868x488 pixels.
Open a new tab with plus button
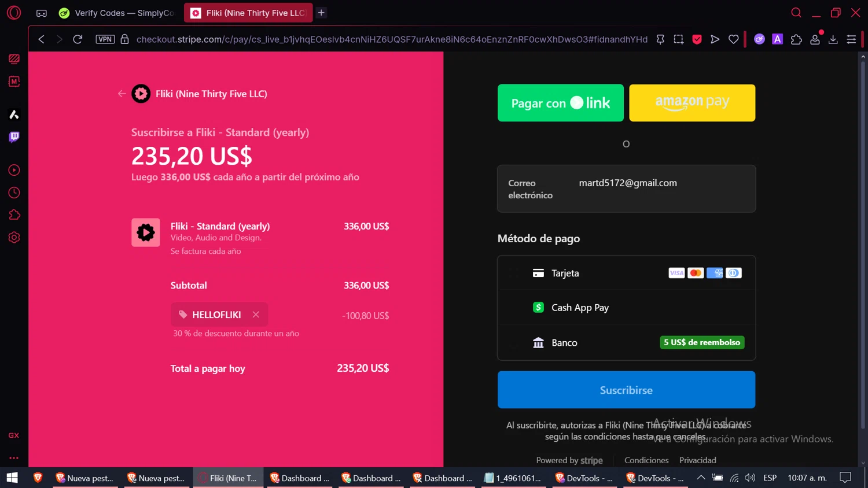click(321, 13)
